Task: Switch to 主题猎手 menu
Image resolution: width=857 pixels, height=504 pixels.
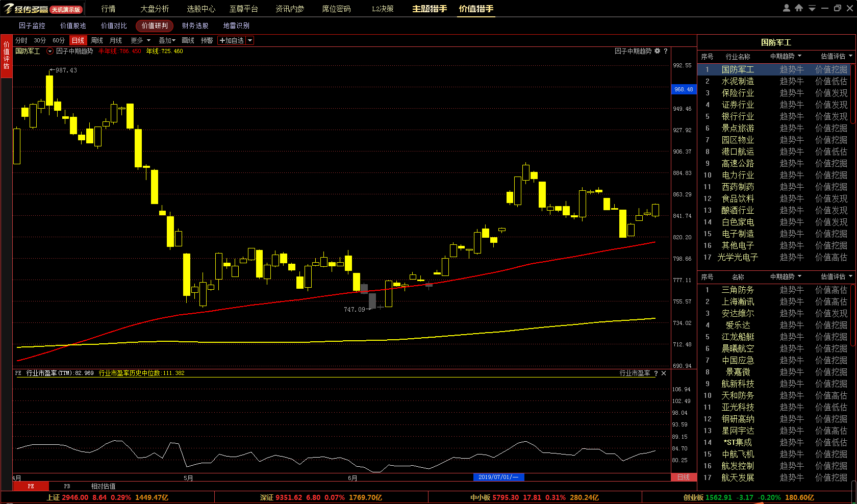Action: click(x=430, y=9)
